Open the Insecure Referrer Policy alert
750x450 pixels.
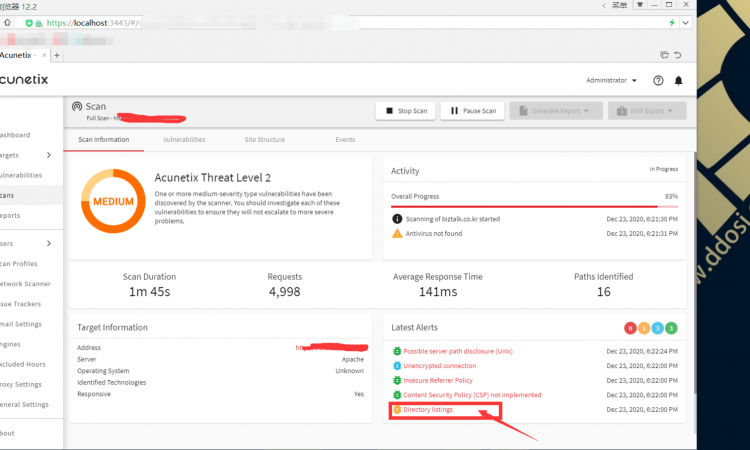point(438,380)
